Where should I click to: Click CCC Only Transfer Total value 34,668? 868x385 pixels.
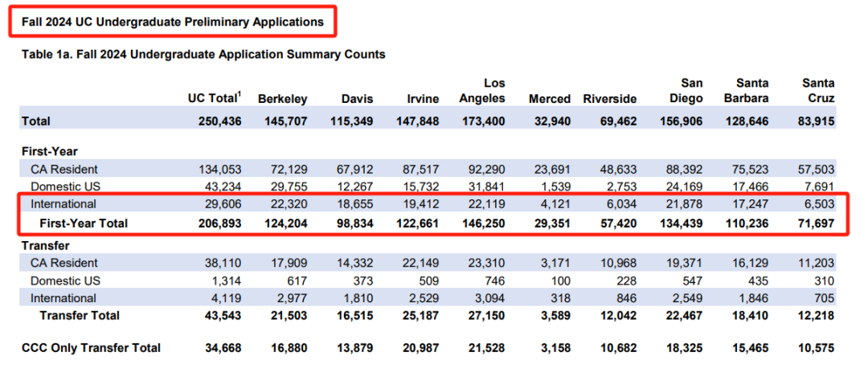pos(223,348)
